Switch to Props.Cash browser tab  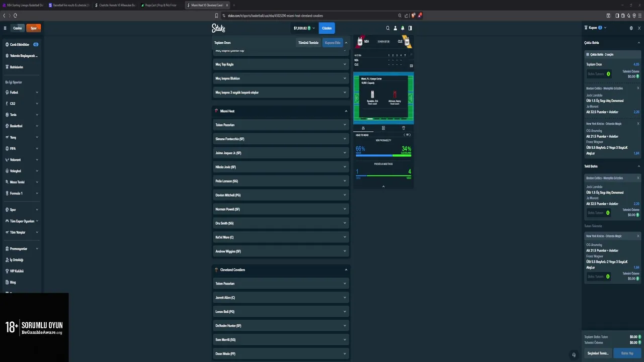[x=161, y=5]
